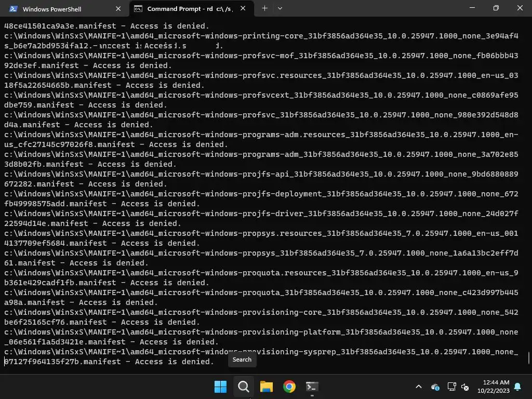Click the projfs-api manifest path line
The image size is (532, 399).
(x=261, y=174)
